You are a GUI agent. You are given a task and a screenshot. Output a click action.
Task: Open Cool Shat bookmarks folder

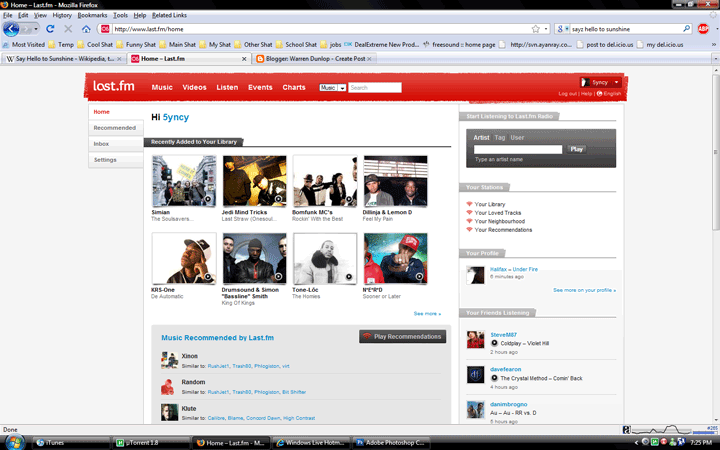pyautogui.click(x=95, y=45)
